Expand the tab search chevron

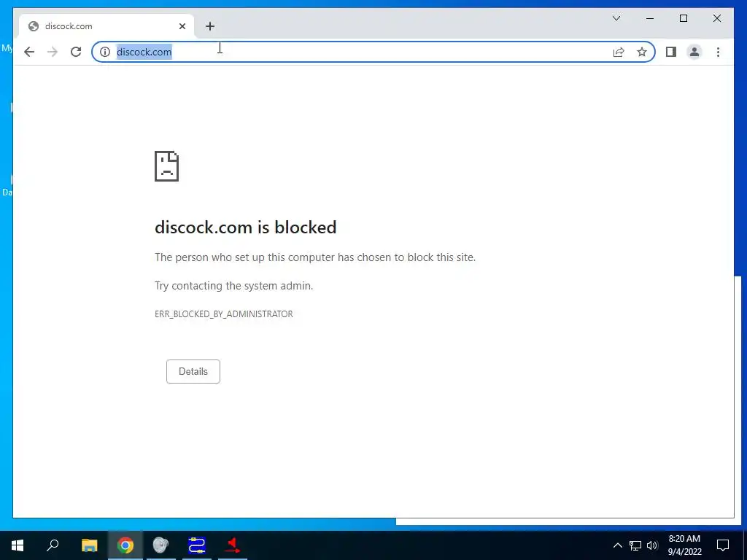coord(616,18)
